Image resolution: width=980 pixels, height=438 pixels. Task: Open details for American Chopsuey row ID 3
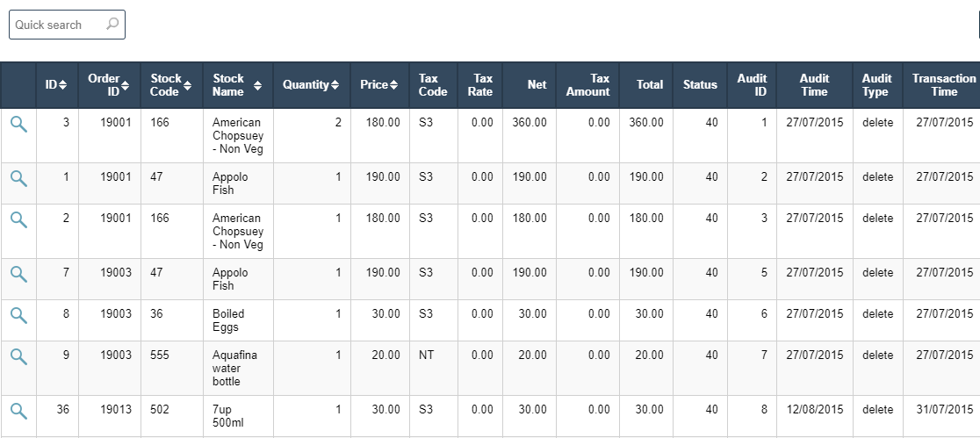18,125
